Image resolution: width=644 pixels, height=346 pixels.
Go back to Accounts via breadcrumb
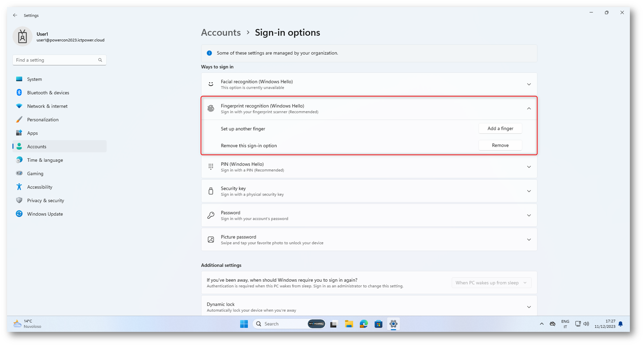tap(221, 32)
